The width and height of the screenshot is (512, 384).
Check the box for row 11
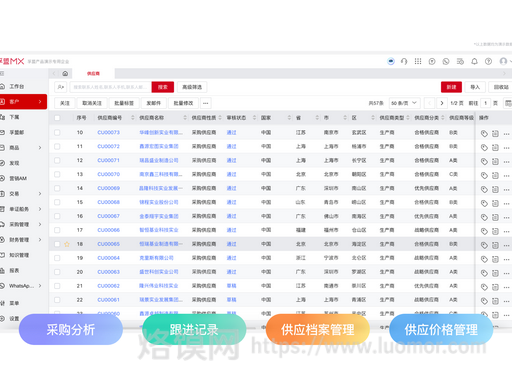(x=57, y=146)
